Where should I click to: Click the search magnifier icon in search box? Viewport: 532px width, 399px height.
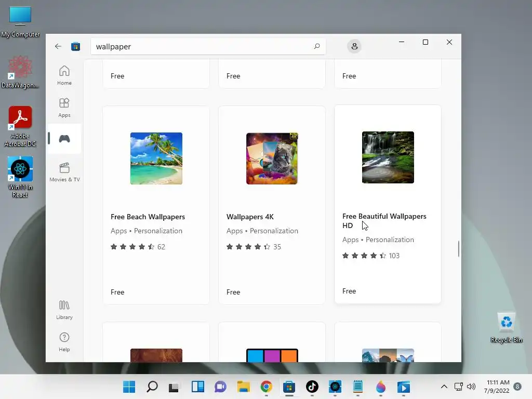pos(316,46)
